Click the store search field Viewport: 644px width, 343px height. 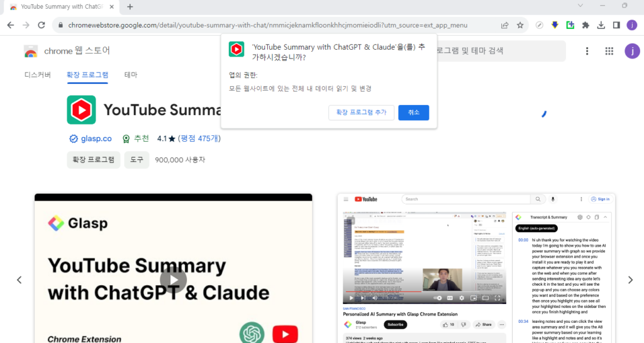pyautogui.click(x=501, y=51)
